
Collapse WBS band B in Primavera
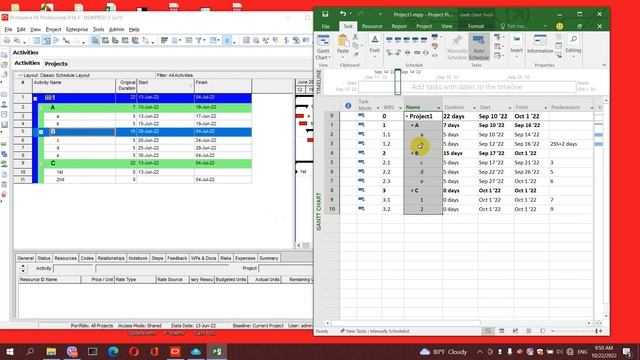point(41,132)
